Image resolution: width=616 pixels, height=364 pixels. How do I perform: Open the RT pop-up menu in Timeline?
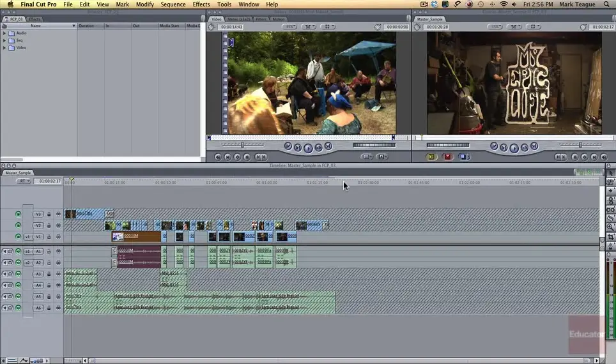[x=24, y=181]
